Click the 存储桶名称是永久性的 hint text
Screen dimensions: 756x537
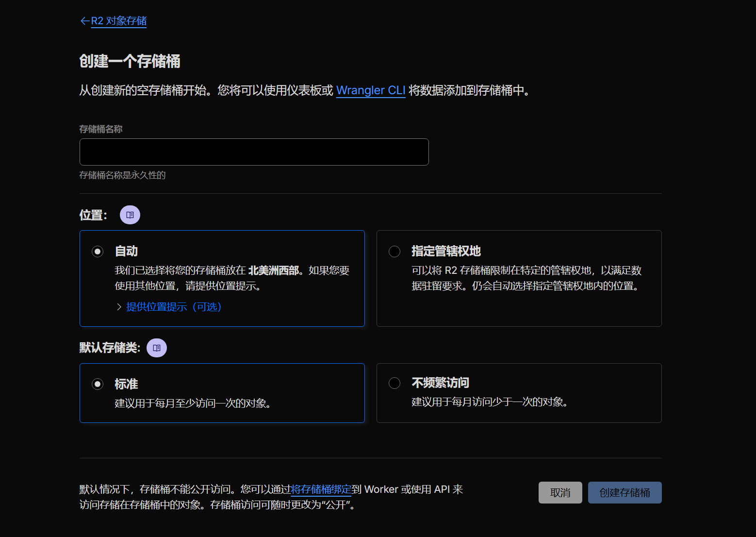coord(123,175)
